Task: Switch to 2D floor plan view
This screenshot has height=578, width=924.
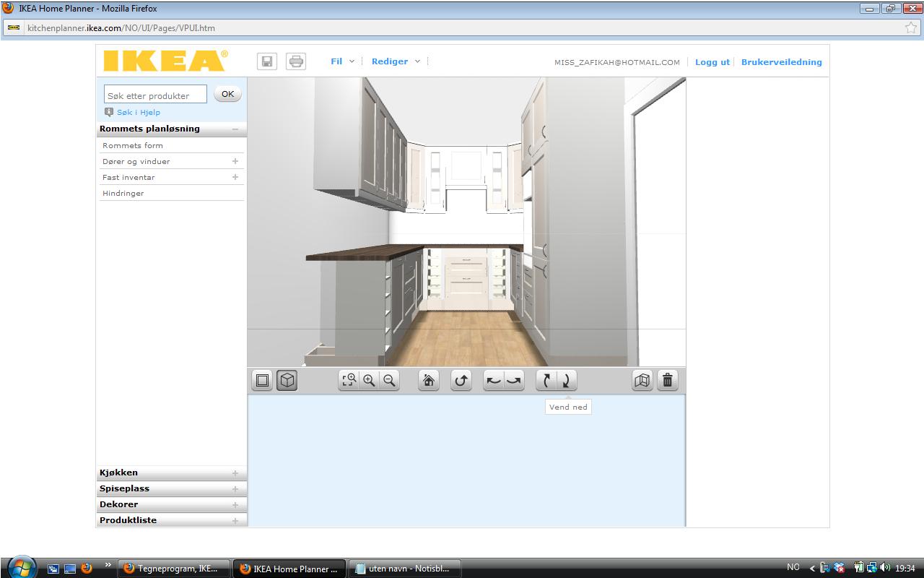Action: pyautogui.click(x=263, y=381)
